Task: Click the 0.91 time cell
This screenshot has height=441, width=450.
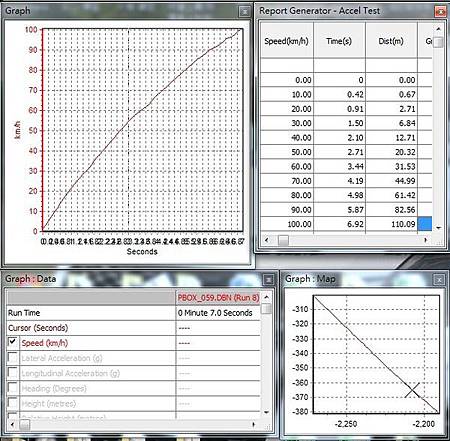Action: pyautogui.click(x=339, y=109)
